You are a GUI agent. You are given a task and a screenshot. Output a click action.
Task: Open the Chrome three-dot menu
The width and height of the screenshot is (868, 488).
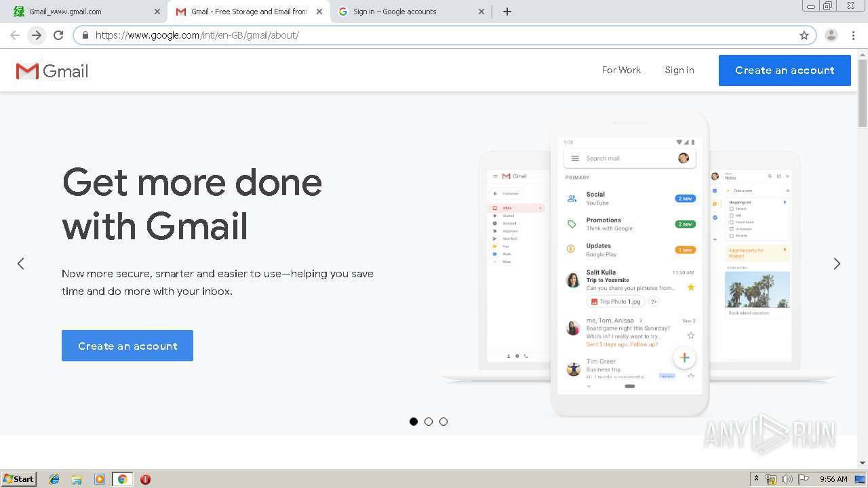853,35
